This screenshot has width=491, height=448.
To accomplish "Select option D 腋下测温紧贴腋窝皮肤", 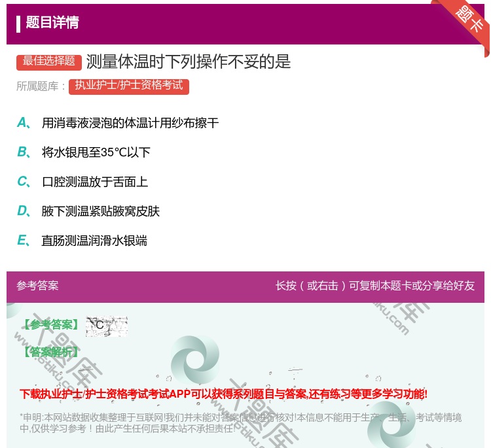I will point(88,211).
